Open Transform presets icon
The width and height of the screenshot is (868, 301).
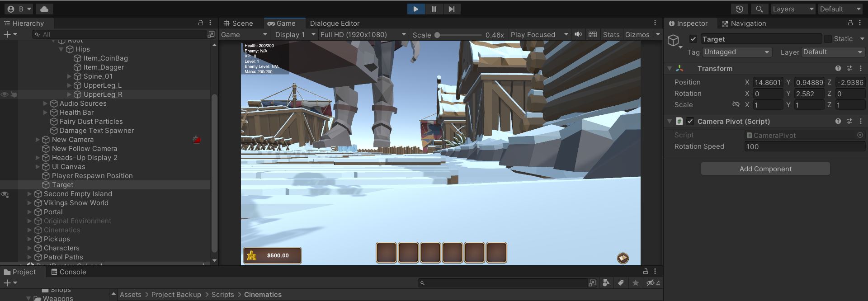coord(849,68)
